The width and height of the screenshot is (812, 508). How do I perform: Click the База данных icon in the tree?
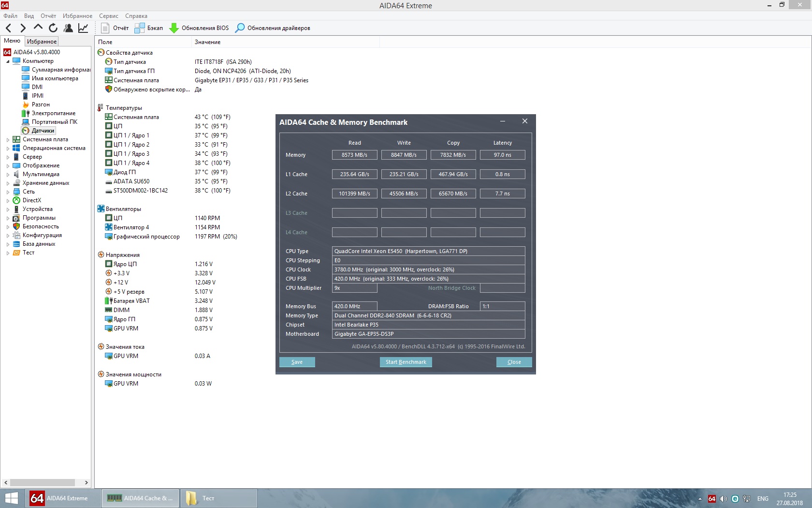tap(16, 244)
